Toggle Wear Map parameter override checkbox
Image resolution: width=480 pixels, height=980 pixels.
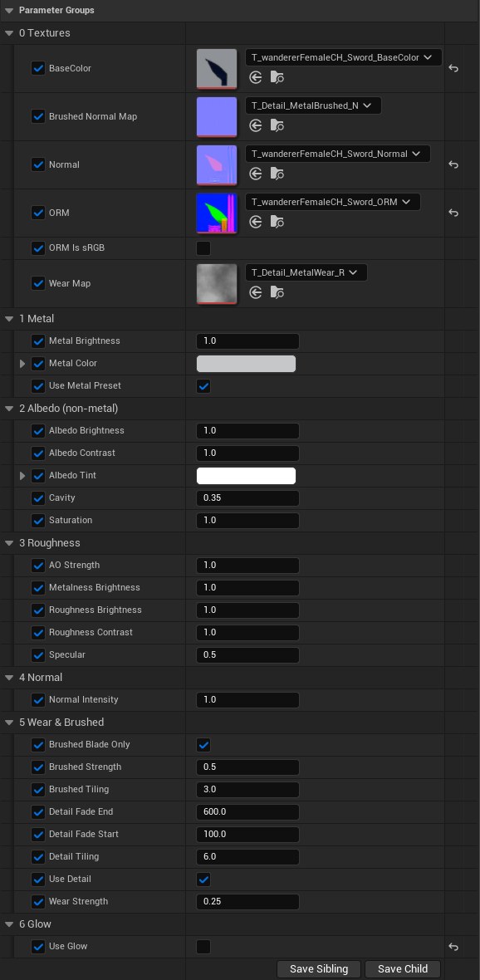pos(38,283)
